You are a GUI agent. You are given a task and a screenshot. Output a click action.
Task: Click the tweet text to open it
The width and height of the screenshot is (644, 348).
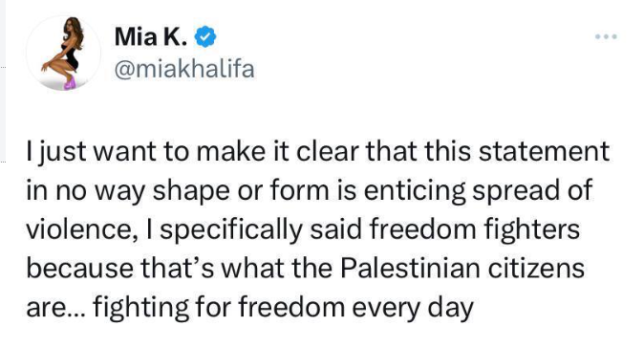pyautogui.click(x=317, y=230)
